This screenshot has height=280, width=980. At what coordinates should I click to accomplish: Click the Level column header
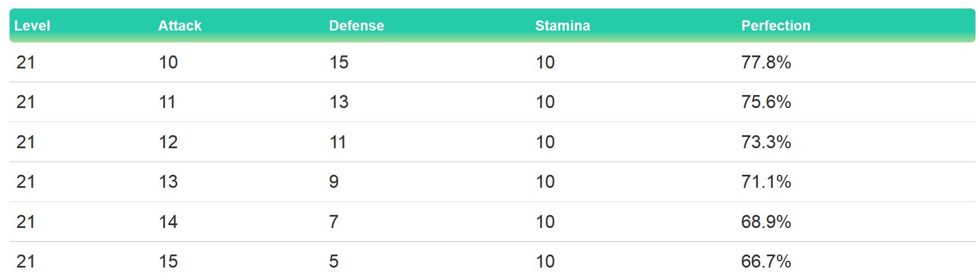32,25
